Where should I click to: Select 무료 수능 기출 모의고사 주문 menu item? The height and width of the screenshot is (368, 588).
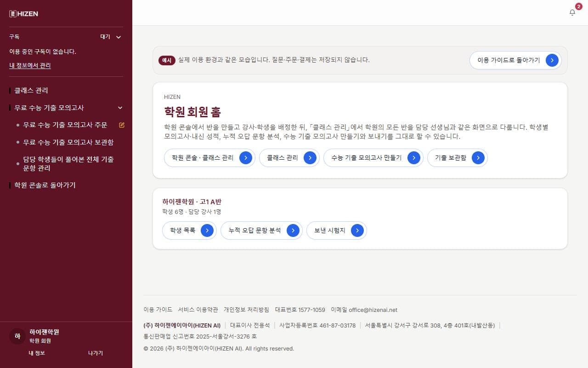(x=65, y=125)
